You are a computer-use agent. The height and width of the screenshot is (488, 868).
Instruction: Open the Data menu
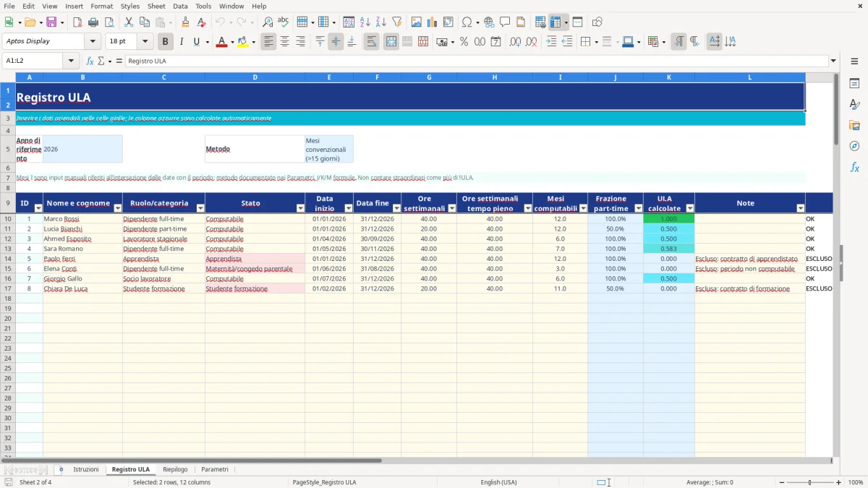point(180,6)
